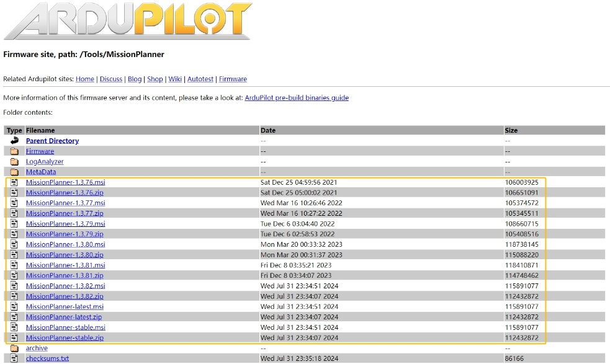Download MissionPlanner-1.3.77.msi

pos(65,203)
